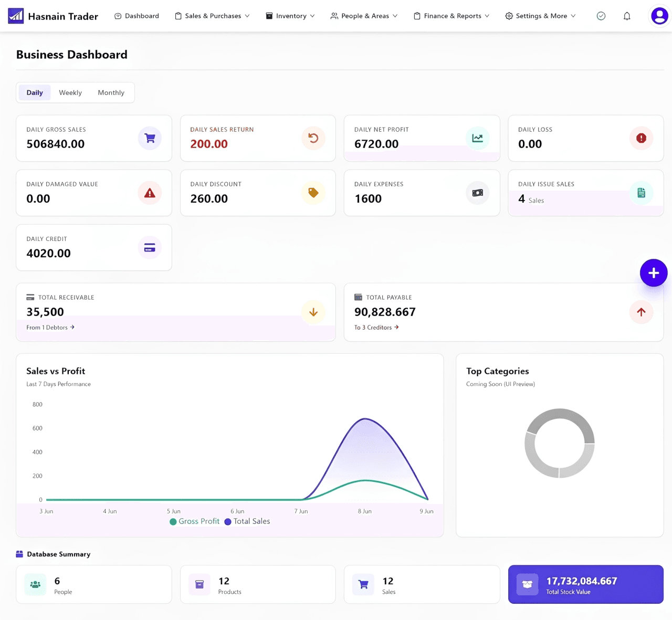Click the Daily Damaged Value warning triangle
The width and height of the screenshot is (672, 620).
(x=150, y=193)
